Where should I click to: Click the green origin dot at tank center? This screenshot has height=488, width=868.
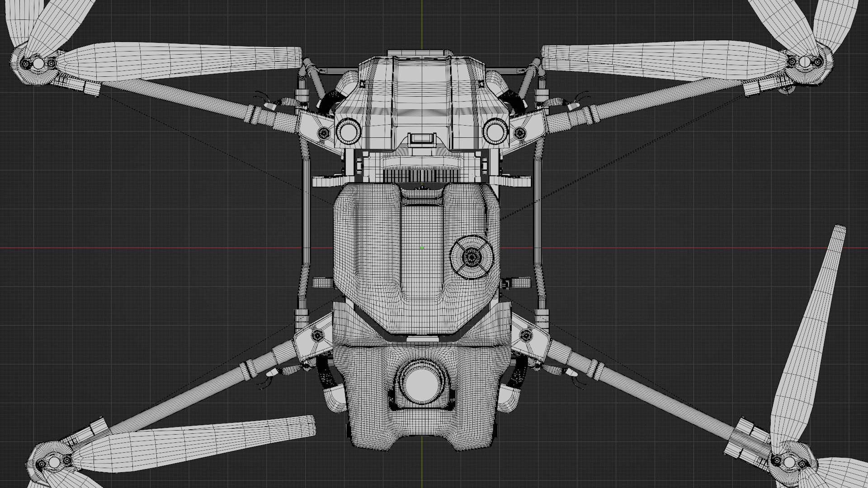coord(422,248)
